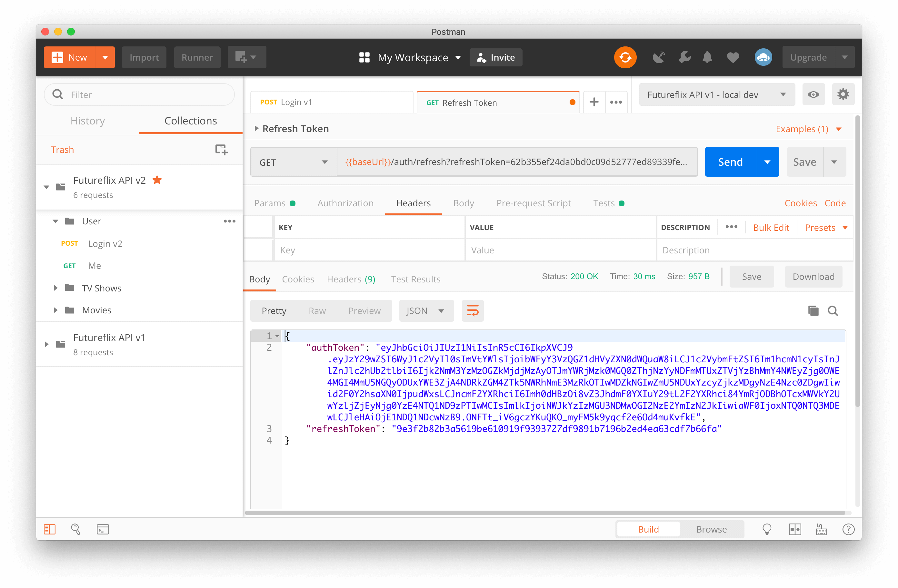The width and height of the screenshot is (898, 588).
Task: Copy the response body using the copy icon
Action: (x=813, y=311)
